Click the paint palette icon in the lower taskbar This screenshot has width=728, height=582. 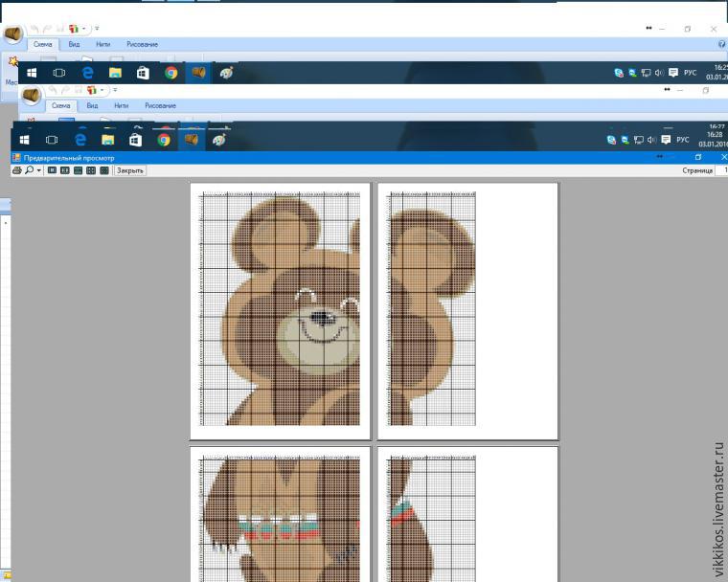[218, 139]
